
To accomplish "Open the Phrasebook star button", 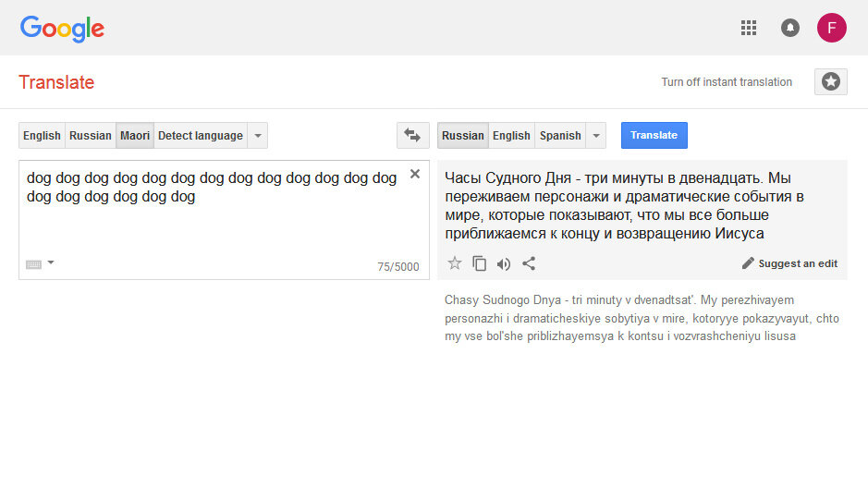I will [830, 82].
